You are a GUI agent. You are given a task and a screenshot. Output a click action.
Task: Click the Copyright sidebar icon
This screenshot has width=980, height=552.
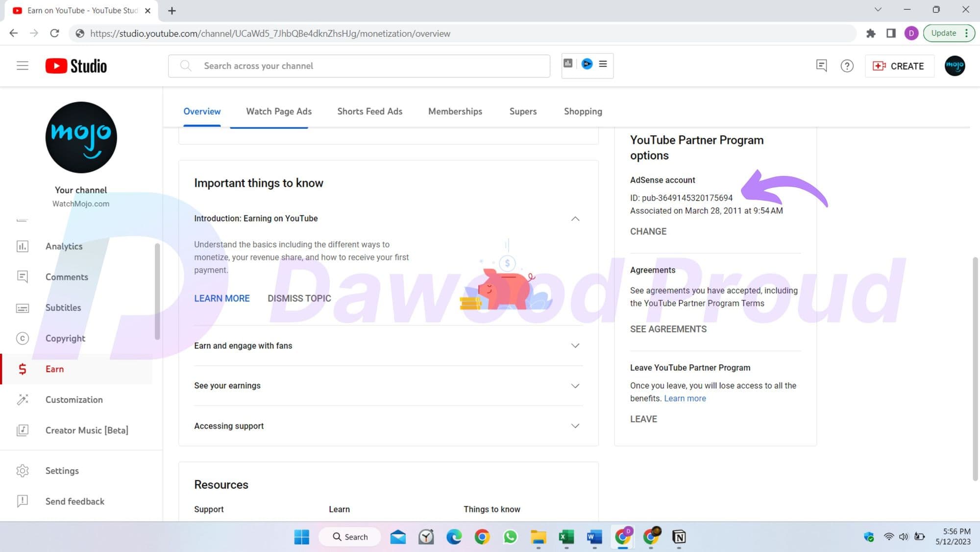point(22,338)
